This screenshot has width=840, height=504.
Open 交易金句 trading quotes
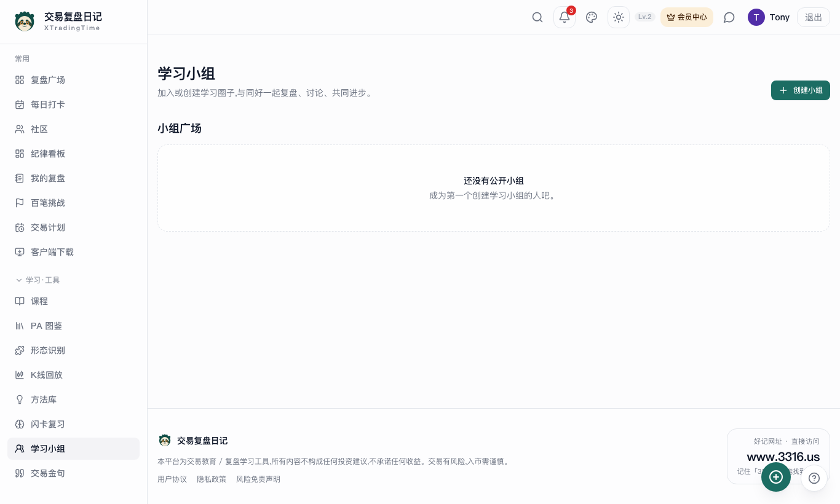[x=73, y=473]
